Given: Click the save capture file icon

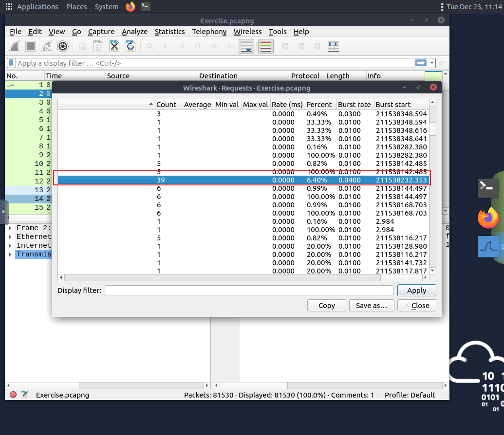Looking at the screenshot, I should 98,47.
